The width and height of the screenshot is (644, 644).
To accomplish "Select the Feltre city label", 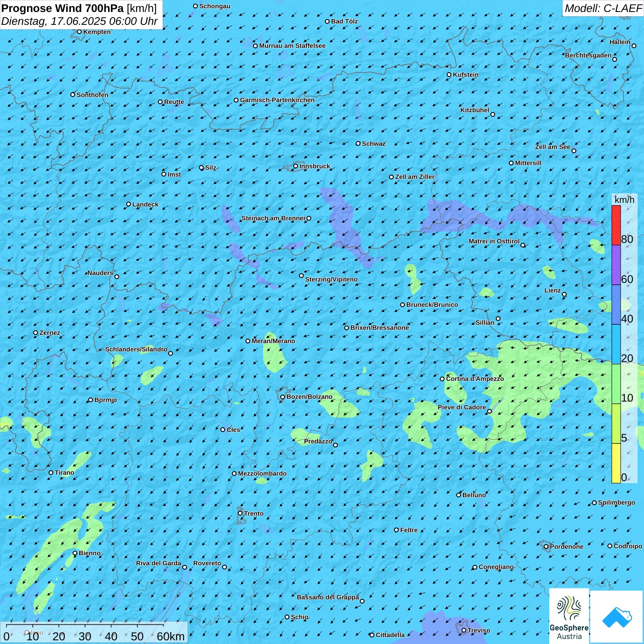I will (409, 530).
